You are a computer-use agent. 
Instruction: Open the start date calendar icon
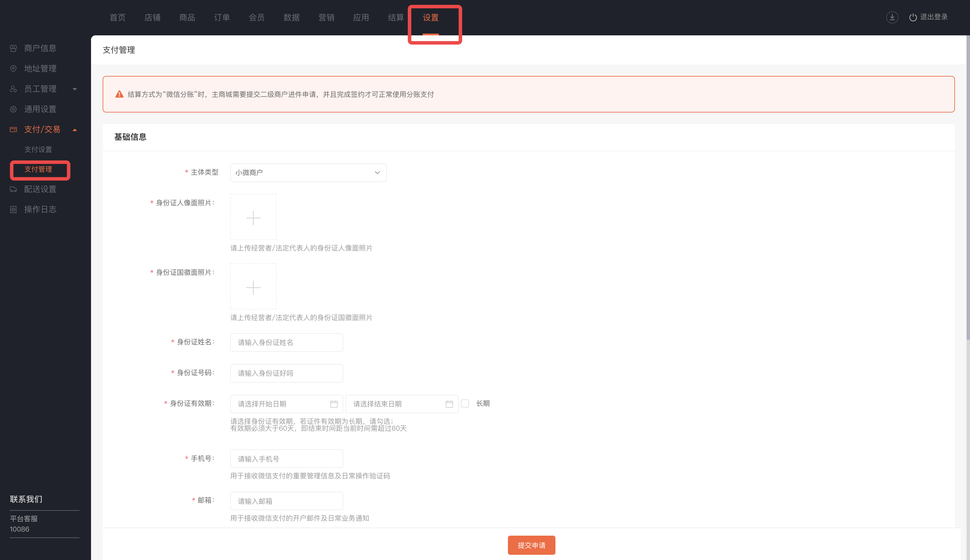pyautogui.click(x=333, y=404)
